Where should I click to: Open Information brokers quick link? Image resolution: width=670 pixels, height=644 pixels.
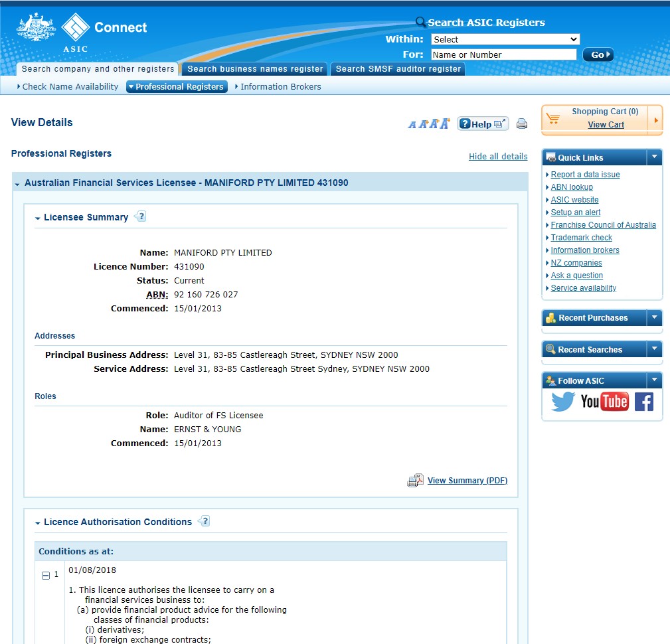584,250
